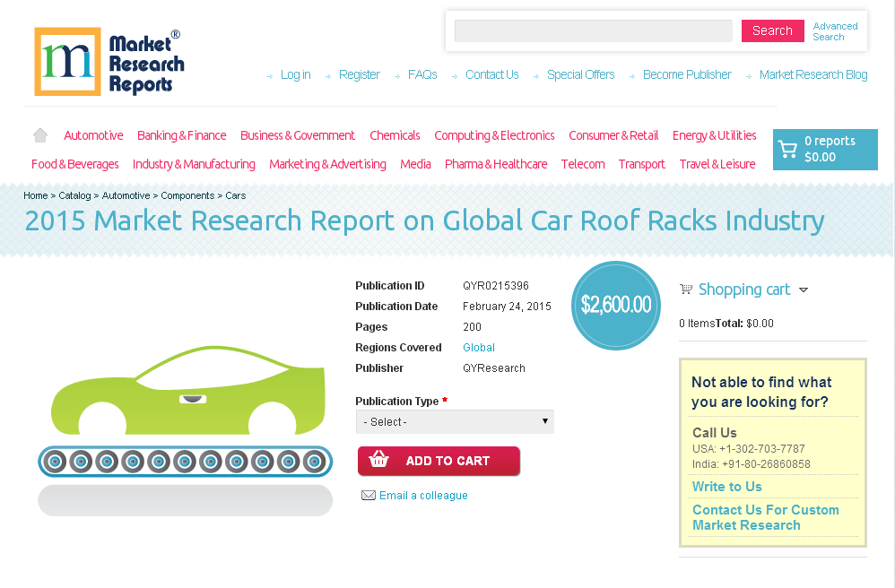Click the green car illustration

coord(188,394)
